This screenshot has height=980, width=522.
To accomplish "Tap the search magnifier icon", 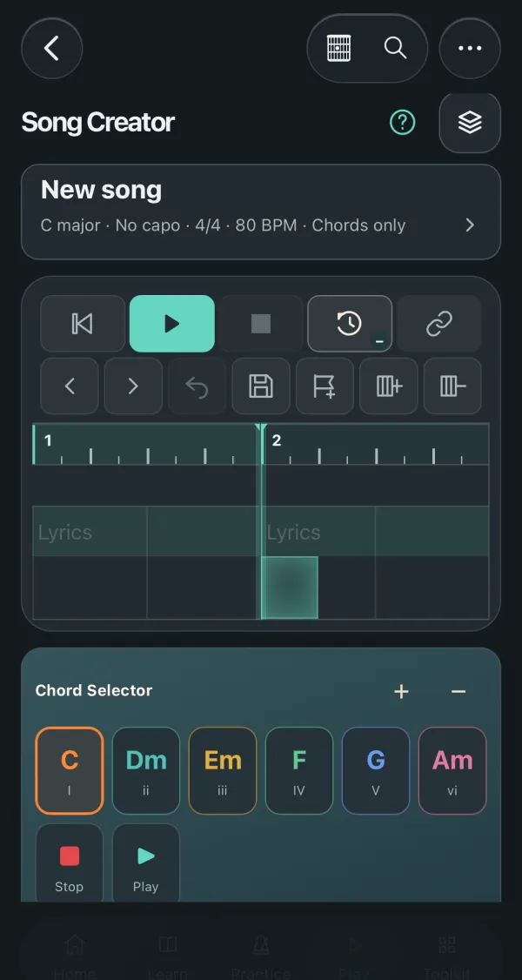I will coord(395,48).
